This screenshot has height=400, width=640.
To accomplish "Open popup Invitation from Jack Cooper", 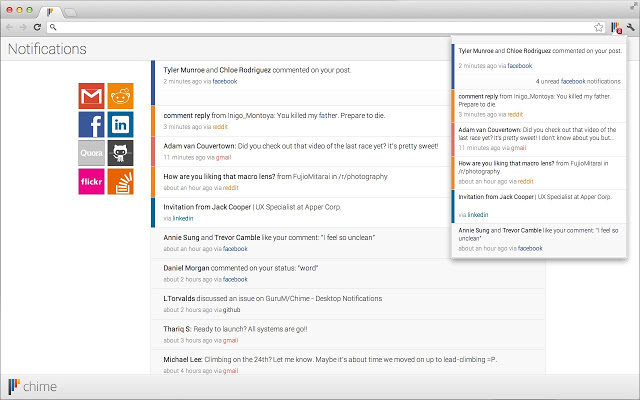I will pyautogui.click(x=539, y=207).
